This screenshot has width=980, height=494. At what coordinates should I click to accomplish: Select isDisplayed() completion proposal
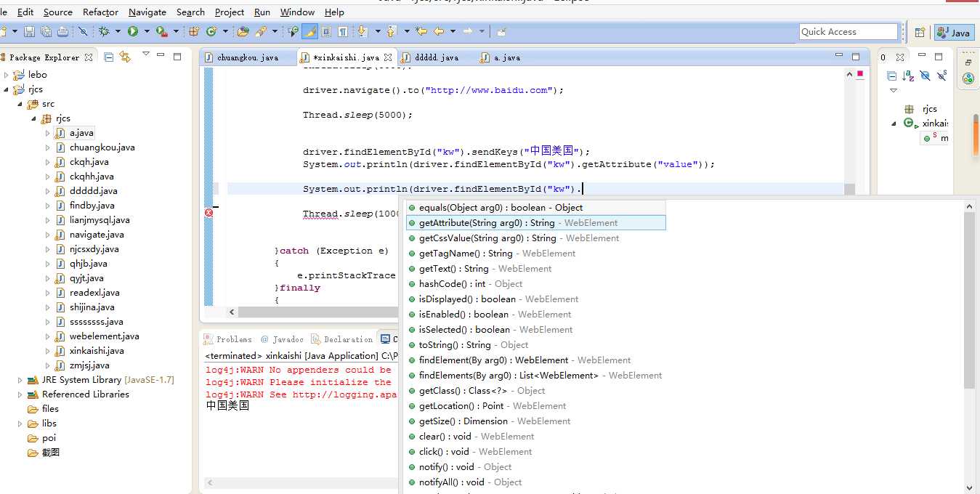(535, 299)
